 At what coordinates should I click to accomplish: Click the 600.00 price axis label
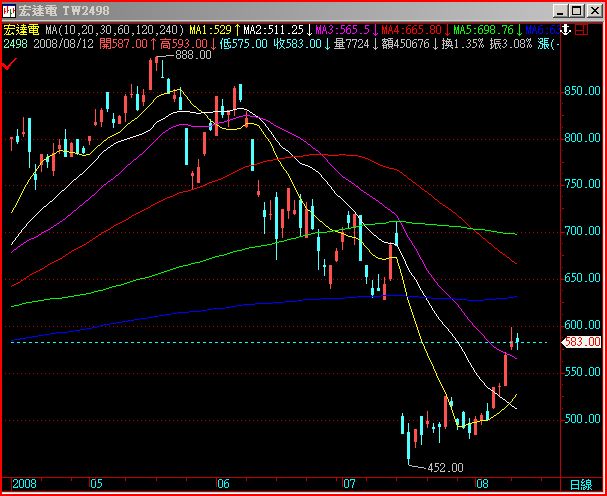coord(582,325)
